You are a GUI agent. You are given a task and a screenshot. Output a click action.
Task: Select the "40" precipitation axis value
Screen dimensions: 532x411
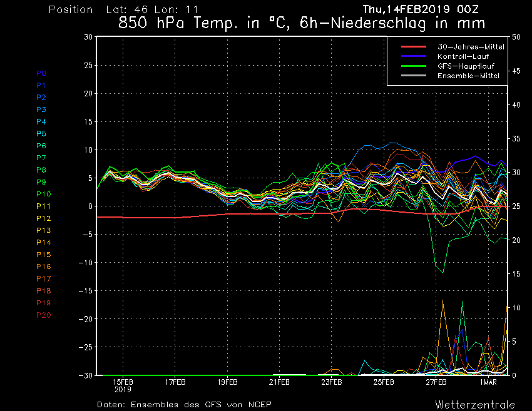(x=516, y=105)
